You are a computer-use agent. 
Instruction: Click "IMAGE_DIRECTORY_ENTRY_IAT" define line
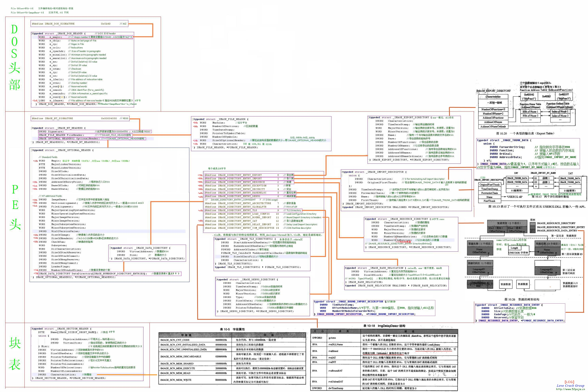coord(254,221)
